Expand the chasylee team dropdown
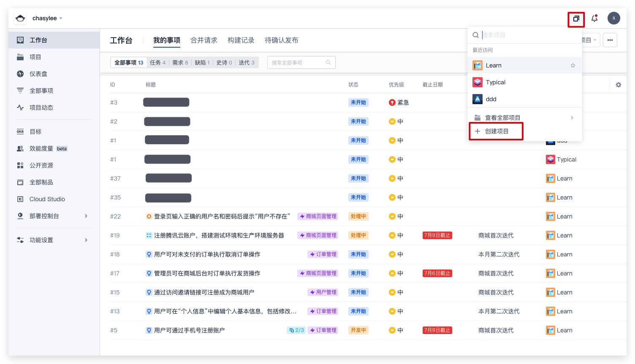The image size is (635, 364). click(61, 19)
